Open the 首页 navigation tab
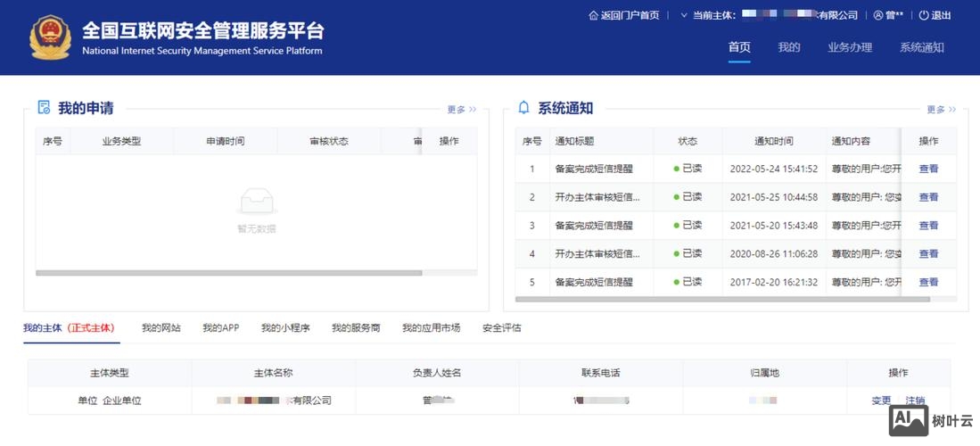Viewport: 980px width, 446px height. click(739, 47)
